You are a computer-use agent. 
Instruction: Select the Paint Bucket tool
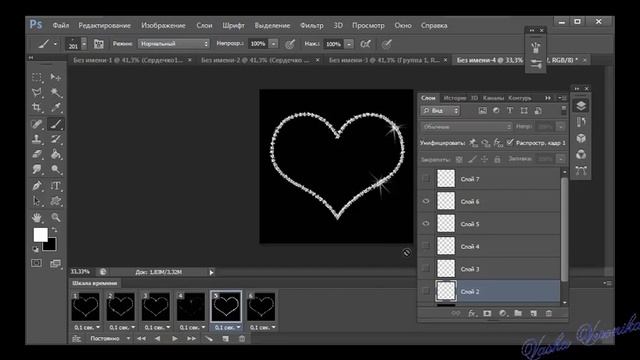[56, 155]
